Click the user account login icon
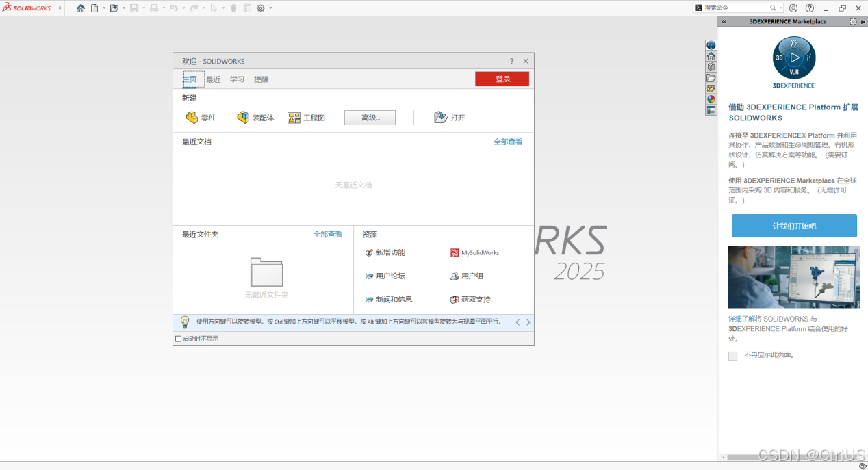This screenshot has height=470, width=868. pyautogui.click(x=793, y=8)
